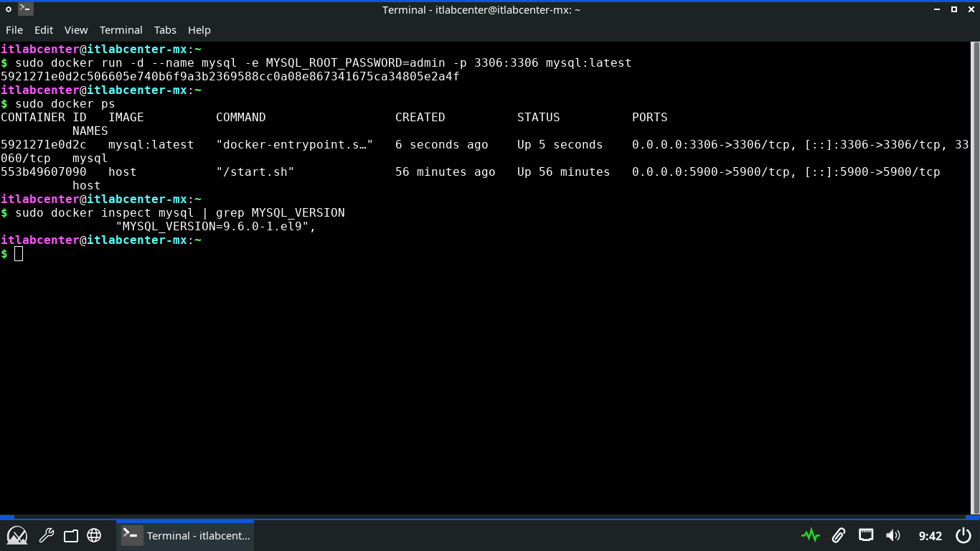
Task: Open the Terminal menu
Action: [121, 30]
